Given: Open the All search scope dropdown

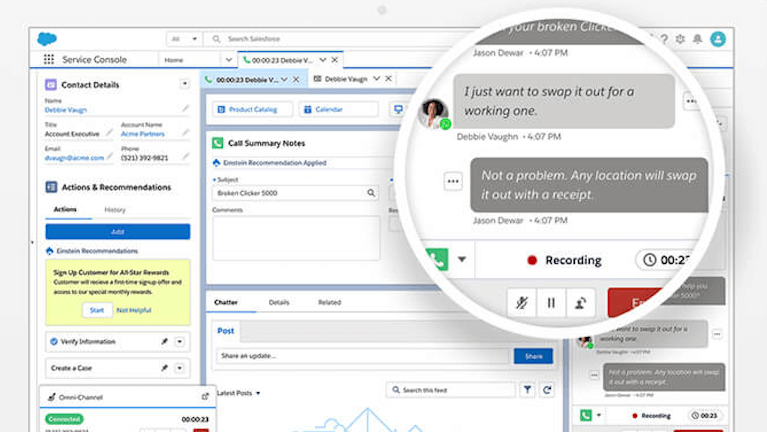Looking at the screenshot, I should pyautogui.click(x=184, y=39).
